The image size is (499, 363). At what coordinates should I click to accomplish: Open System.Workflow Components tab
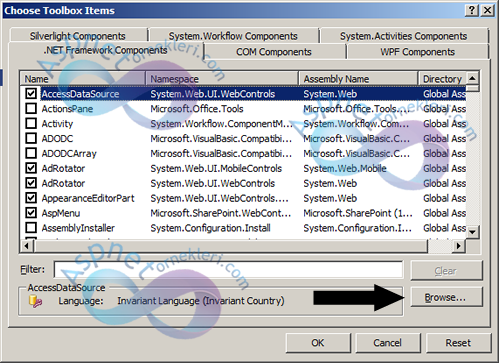pyautogui.click(x=233, y=36)
